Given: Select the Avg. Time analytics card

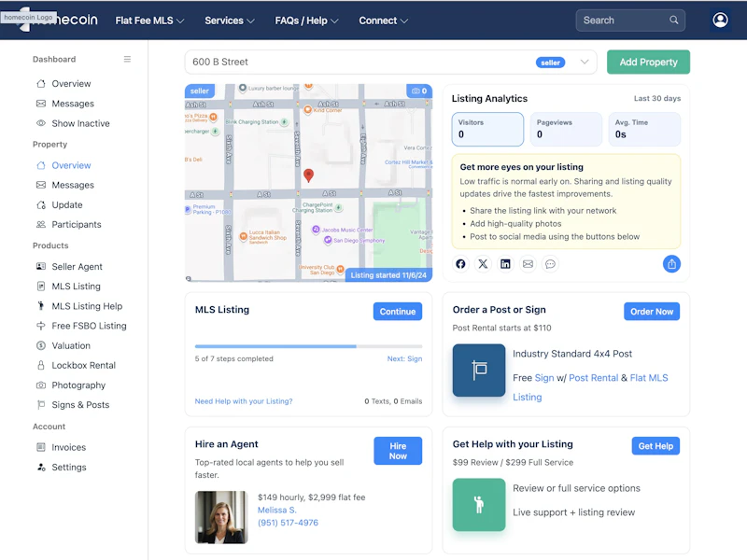Looking at the screenshot, I should coord(644,129).
